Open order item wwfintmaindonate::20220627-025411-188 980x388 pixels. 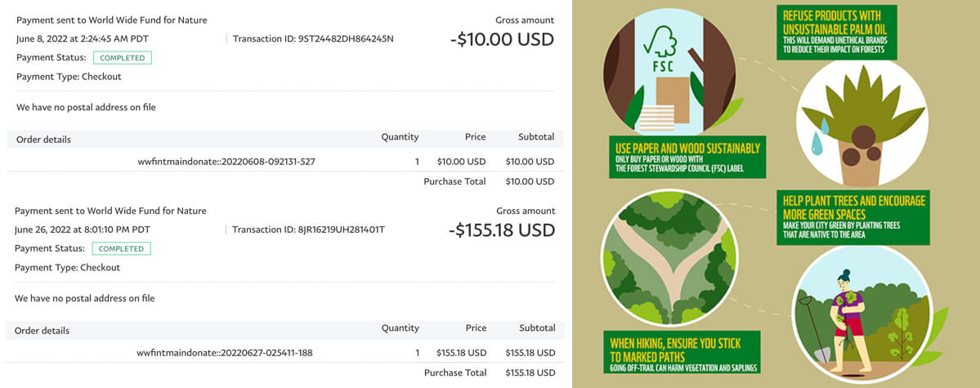coord(225,353)
